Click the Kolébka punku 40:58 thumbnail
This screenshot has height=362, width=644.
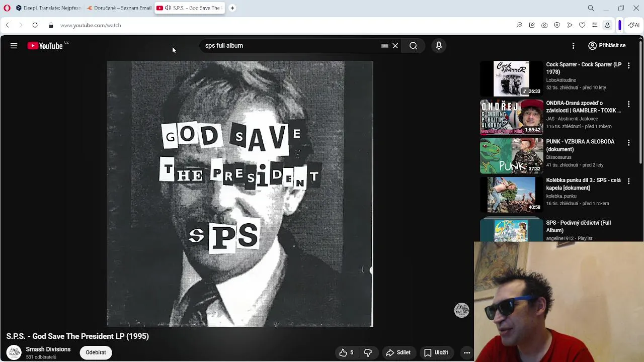click(x=511, y=194)
